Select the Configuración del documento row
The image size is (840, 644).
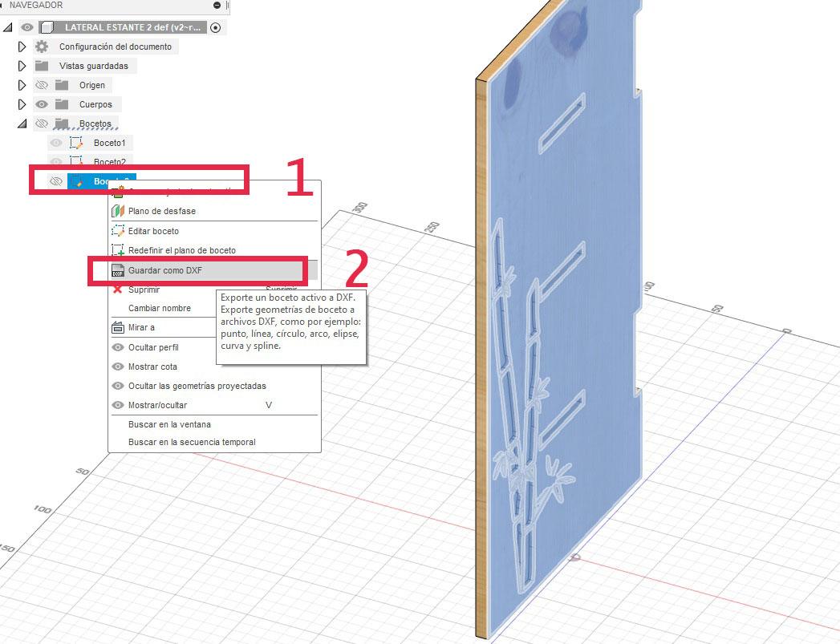pos(116,47)
